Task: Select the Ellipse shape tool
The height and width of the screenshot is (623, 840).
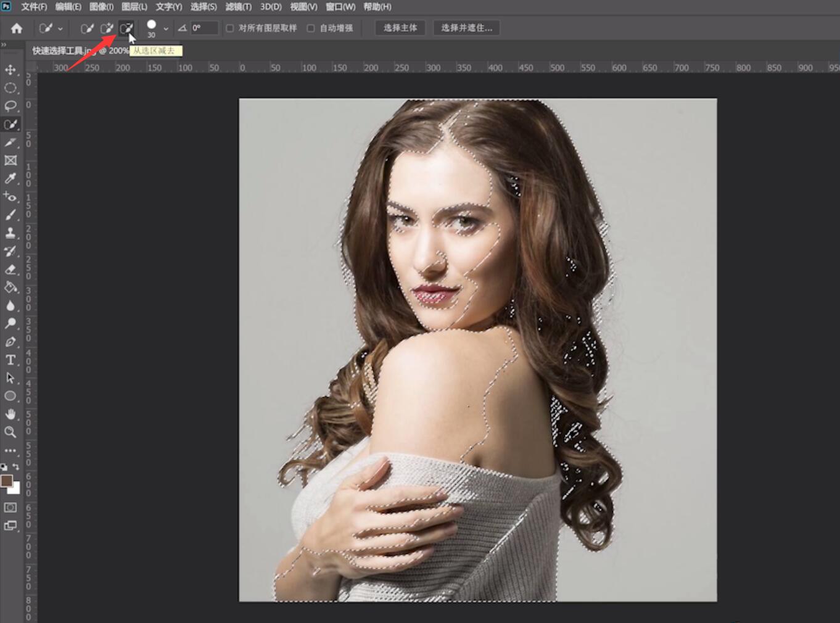Action: 10,395
